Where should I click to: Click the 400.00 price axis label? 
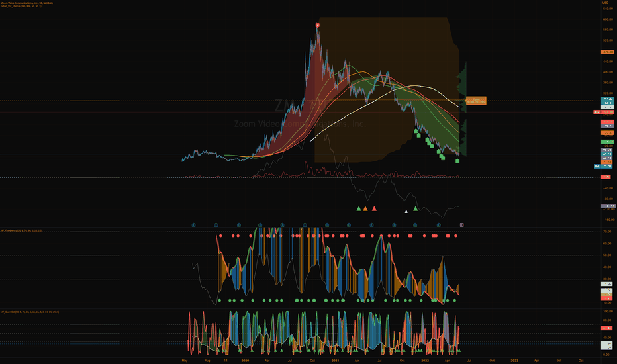tap(608, 72)
